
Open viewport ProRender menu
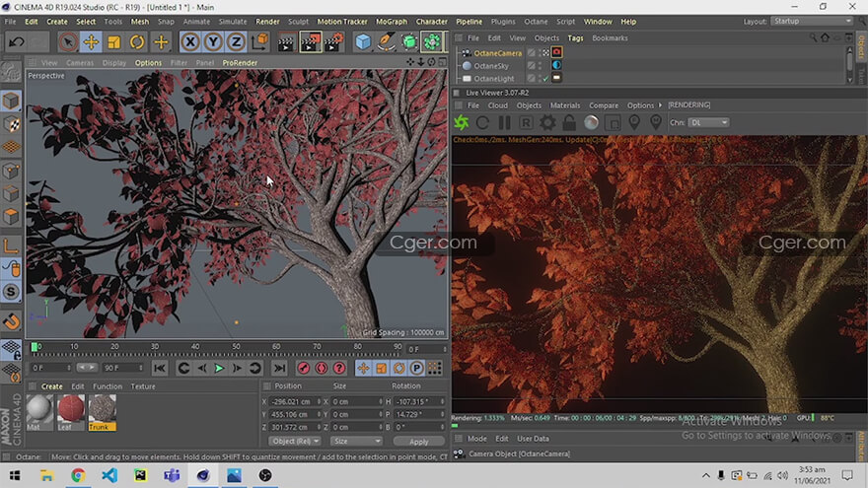coord(240,63)
